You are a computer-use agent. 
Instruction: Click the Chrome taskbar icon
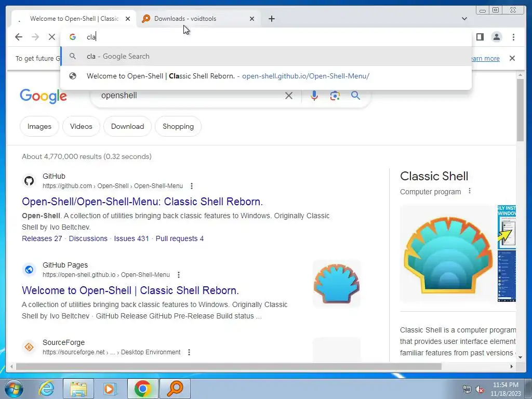[142, 389]
